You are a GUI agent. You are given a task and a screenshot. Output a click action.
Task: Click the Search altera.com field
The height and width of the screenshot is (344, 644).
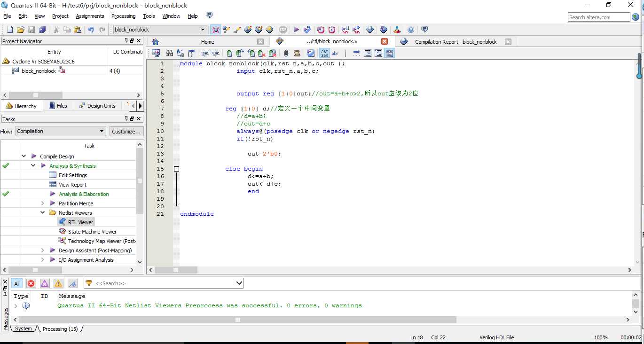599,17
